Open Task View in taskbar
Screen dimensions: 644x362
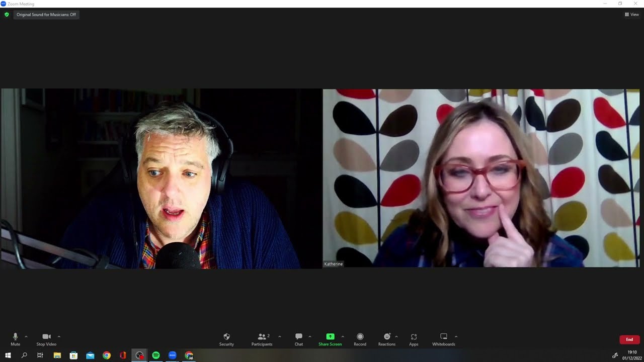40,355
